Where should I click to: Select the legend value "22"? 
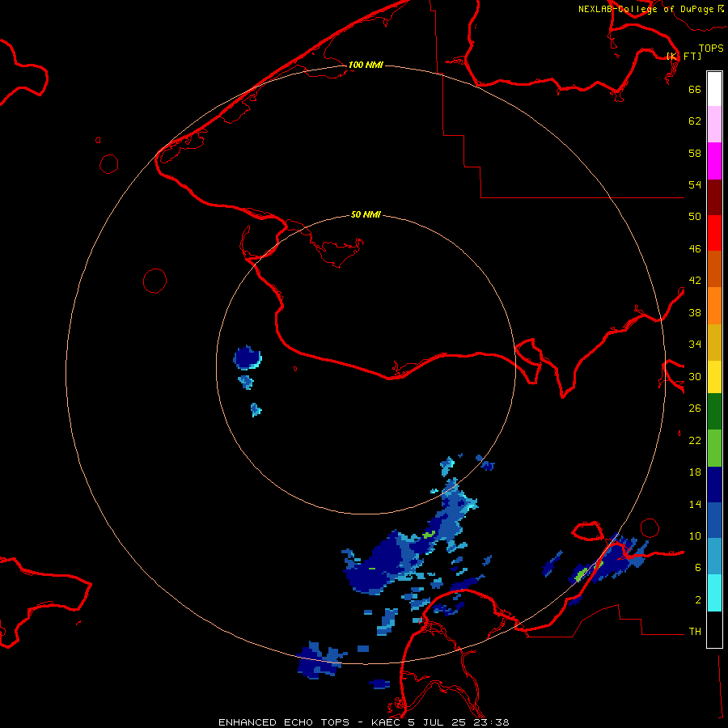coord(695,440)
